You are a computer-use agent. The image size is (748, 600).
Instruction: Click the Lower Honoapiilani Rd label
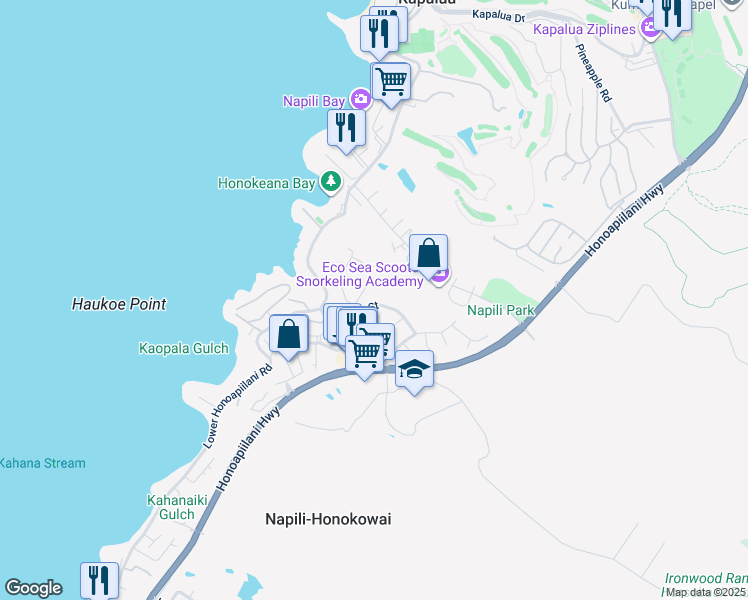point(237,406)
